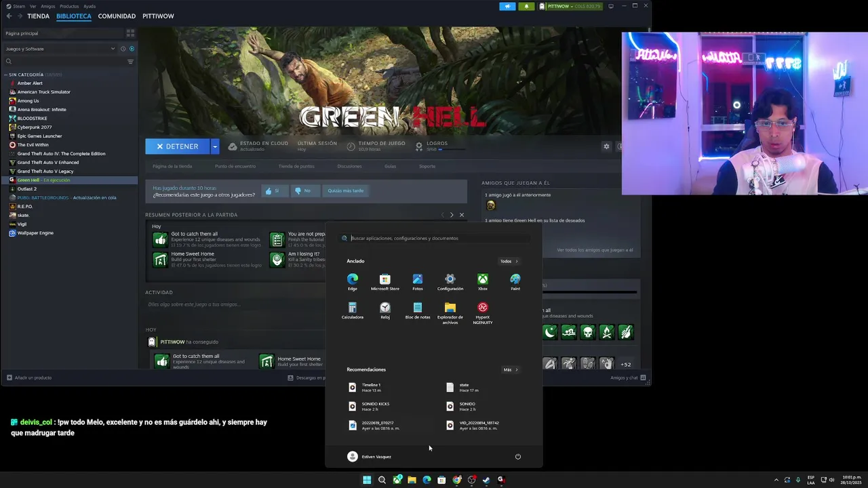The height and width of the screenshot is (488, 868).
Task: Open Explorador de archivos pinned app
Action: 450,313
